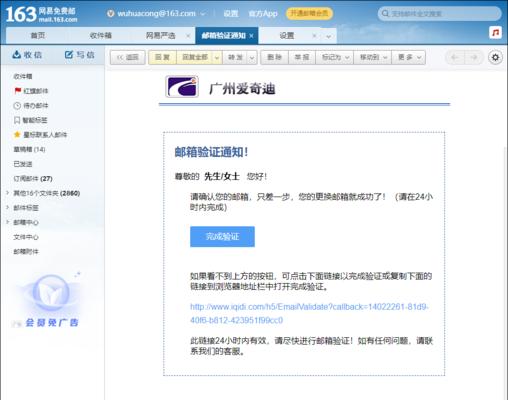Open 文件中心 in sidebar
Image resolution: width=508 pixels, height=400 pixels.
pos(26,237)
